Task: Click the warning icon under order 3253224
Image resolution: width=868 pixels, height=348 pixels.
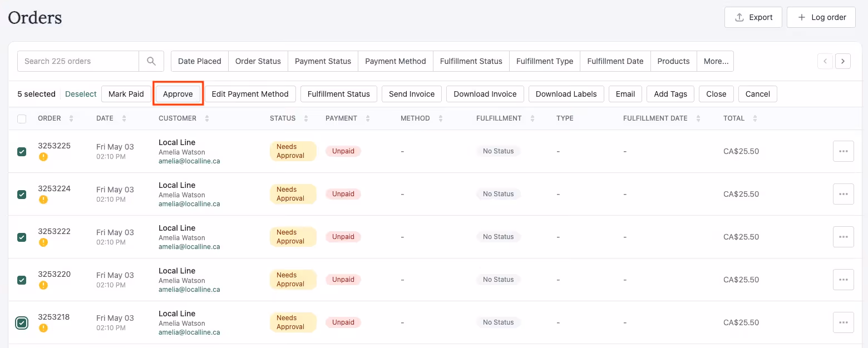Action: pyautogui.click(x=43, y=200)
